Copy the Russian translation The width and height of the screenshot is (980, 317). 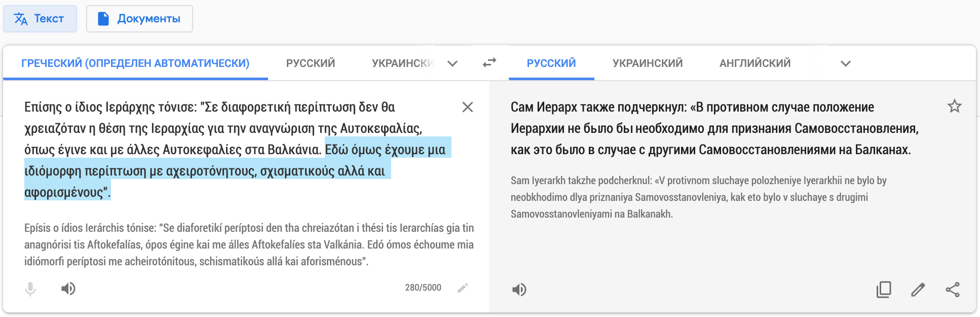click(x=884, y=290)
